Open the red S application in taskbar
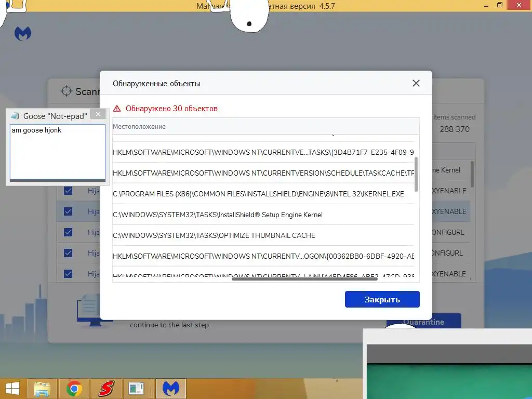This screenshot has width=532, height=399. click(x=106, y=389)
